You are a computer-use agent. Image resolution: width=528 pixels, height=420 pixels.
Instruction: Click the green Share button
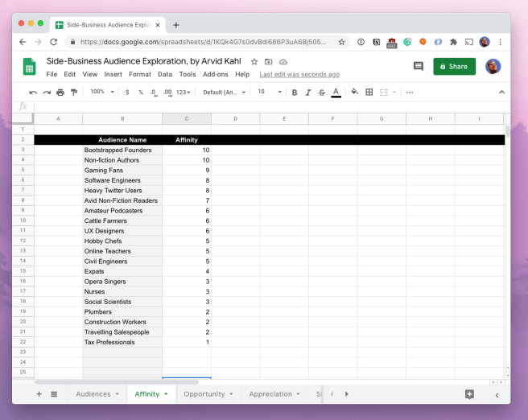click(454, 66)
